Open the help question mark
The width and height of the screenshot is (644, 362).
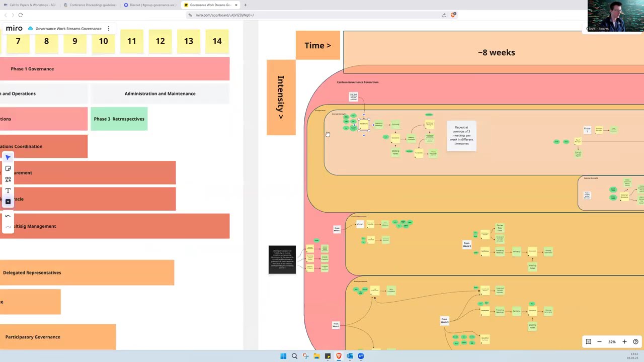tap(635, 342)
